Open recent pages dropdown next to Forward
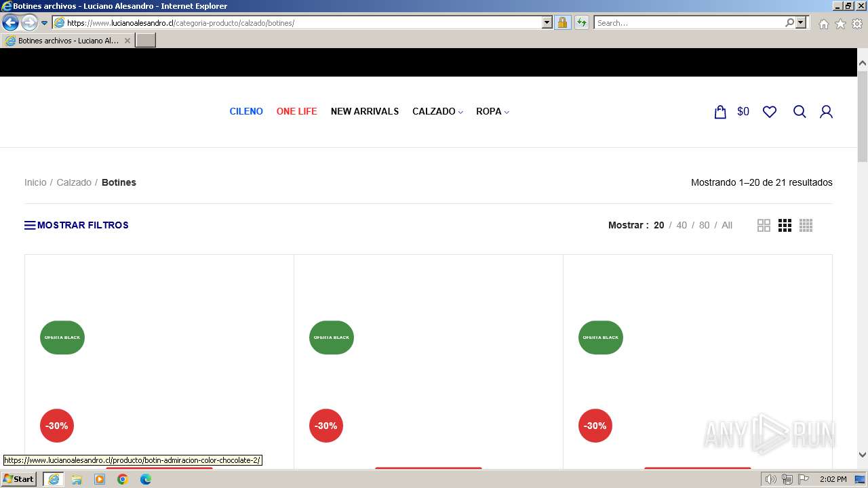The image size is (868, 488). pyautogui.click(x=45, y=22)
